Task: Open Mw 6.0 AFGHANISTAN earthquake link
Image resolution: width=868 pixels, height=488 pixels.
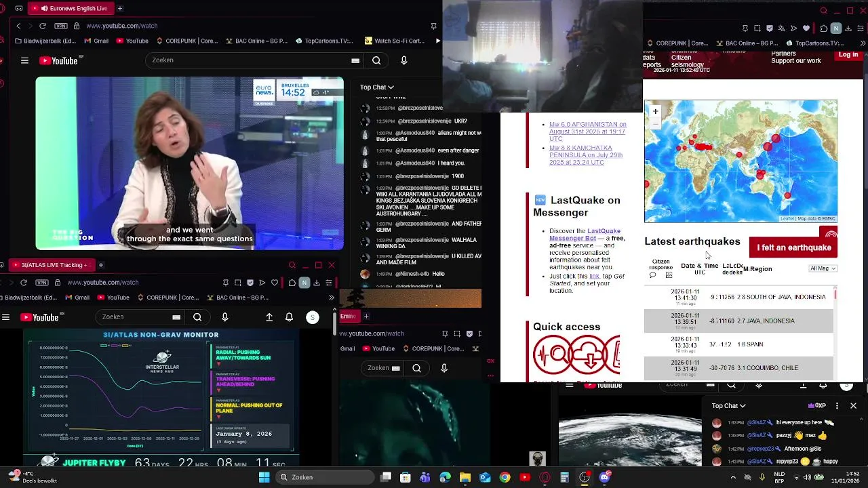Action: (x=587, y=131)
